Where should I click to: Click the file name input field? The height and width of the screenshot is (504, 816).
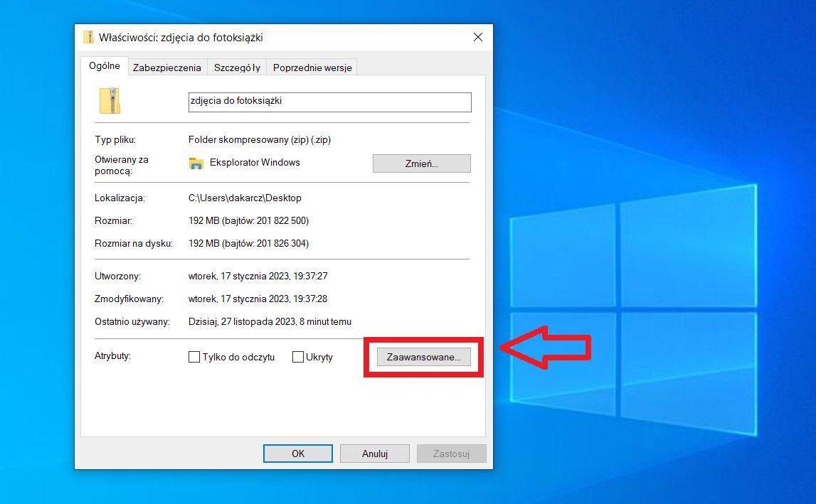[330, 102]
